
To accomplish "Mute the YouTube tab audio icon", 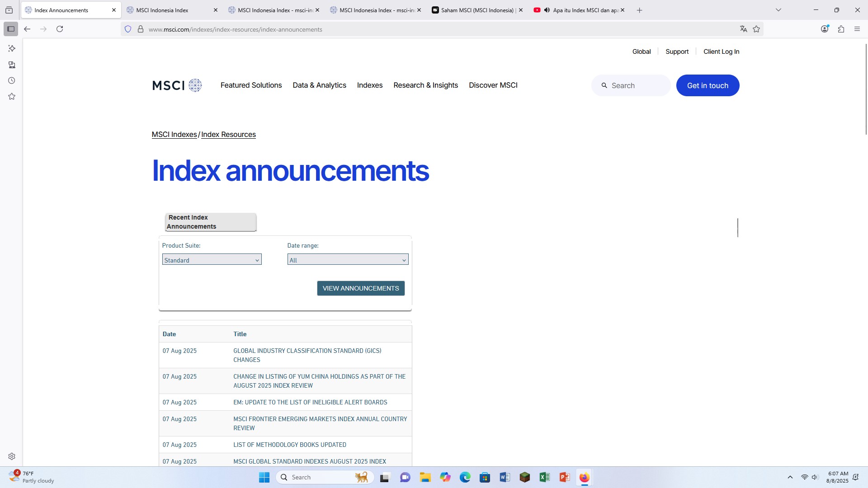I will click(547, 10).
